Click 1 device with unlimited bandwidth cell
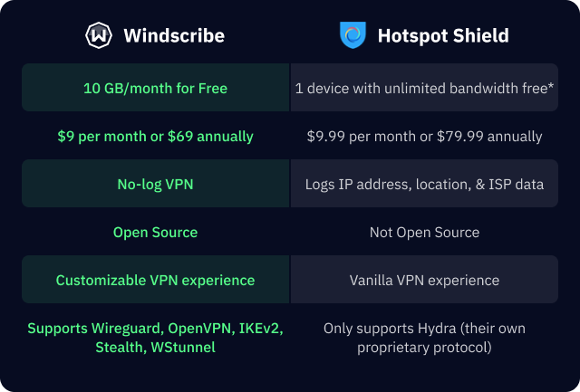 click(x=424, y=88)
